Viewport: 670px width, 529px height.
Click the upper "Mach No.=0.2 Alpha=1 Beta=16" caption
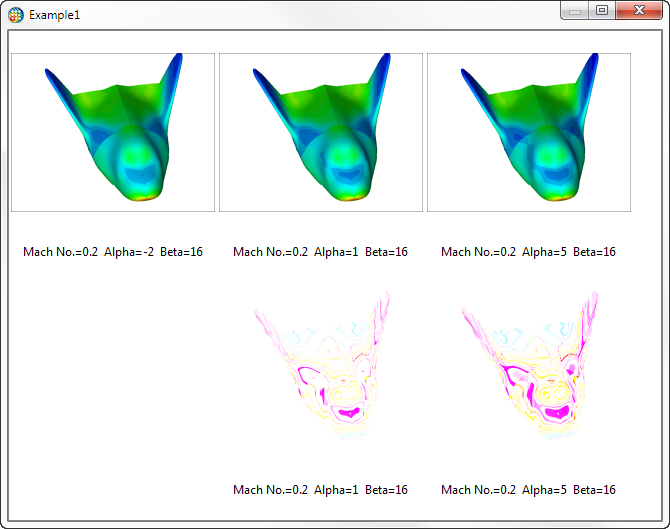[x=320, y=252]
